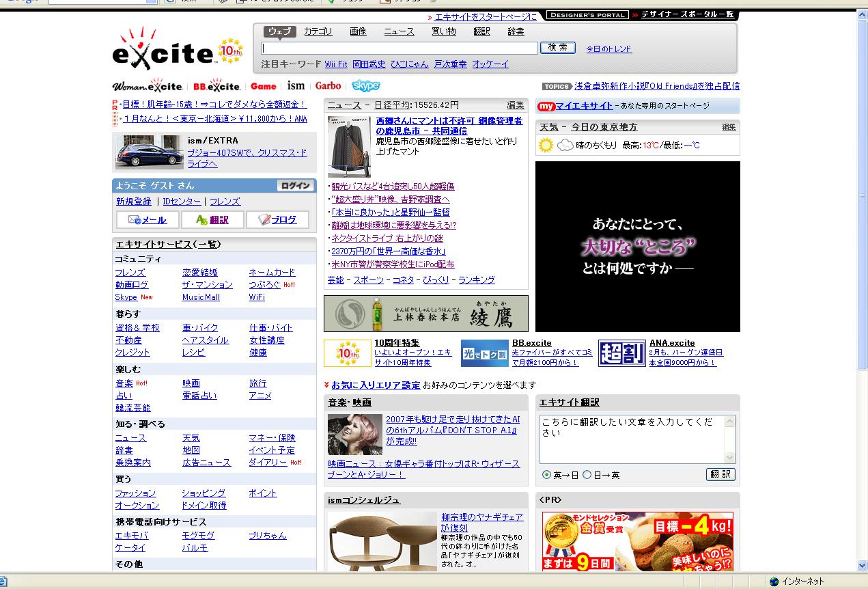Click the ism logo link
Viewport: 868px width, 589px height.
click(296, 85)
